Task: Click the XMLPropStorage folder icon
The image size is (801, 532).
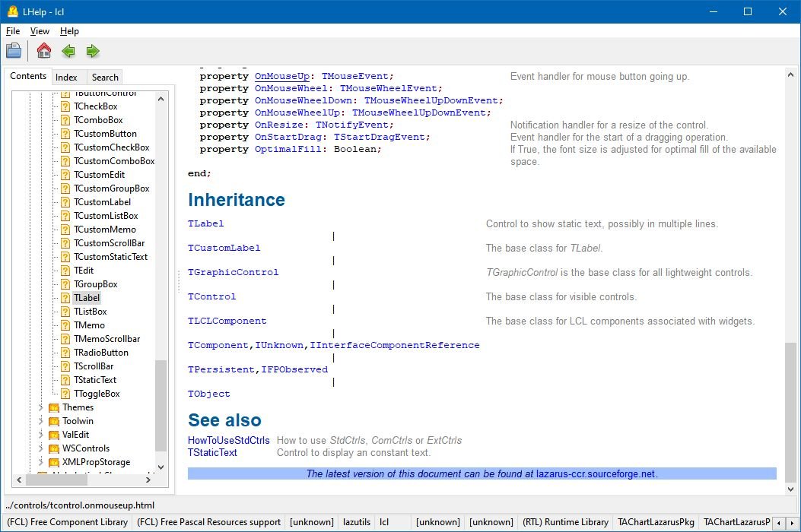Action: pos(54,462)
